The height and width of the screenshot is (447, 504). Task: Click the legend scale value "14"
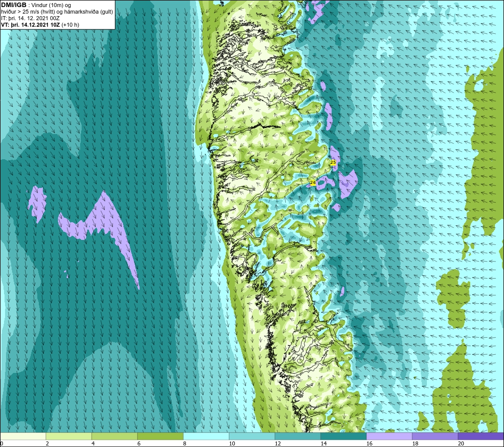point(324,443)
